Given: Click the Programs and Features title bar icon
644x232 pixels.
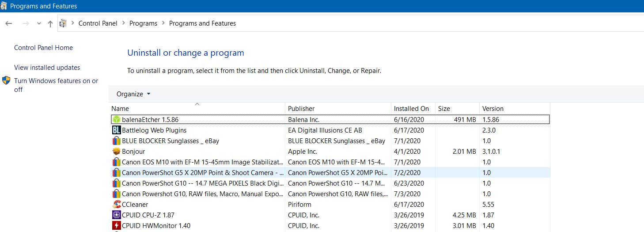Looking at the screenshot, I should [4, 6].
